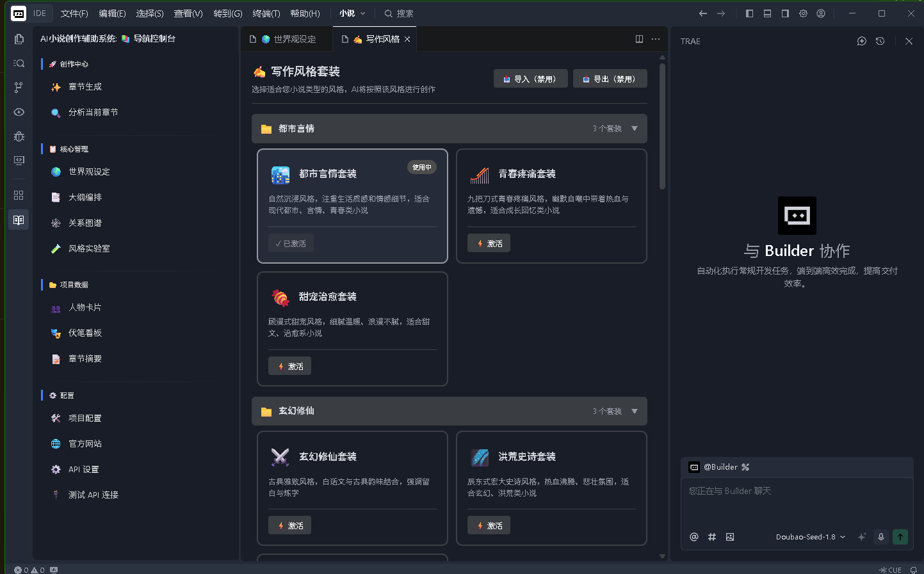Open the Explorer files icon in activity bar
924x574 pixels.
click(19, 39)
